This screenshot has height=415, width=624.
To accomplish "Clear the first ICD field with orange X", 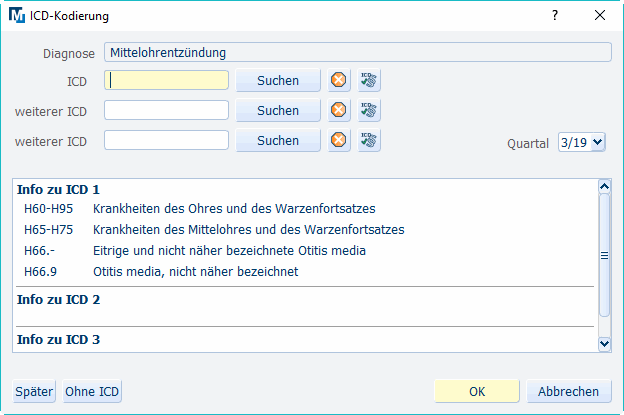I will point(339,80).
